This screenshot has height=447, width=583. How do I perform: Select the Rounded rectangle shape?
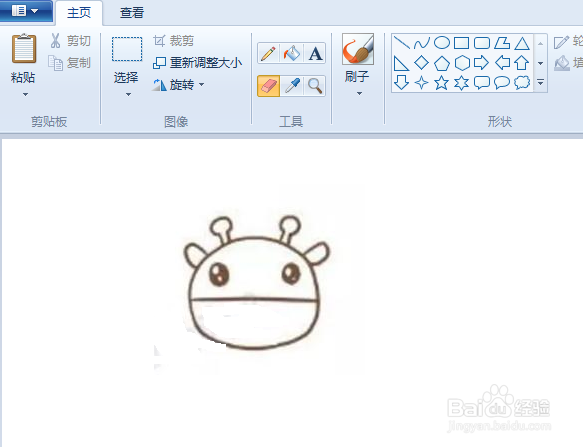pyautogui.click(x=482, y=43)
